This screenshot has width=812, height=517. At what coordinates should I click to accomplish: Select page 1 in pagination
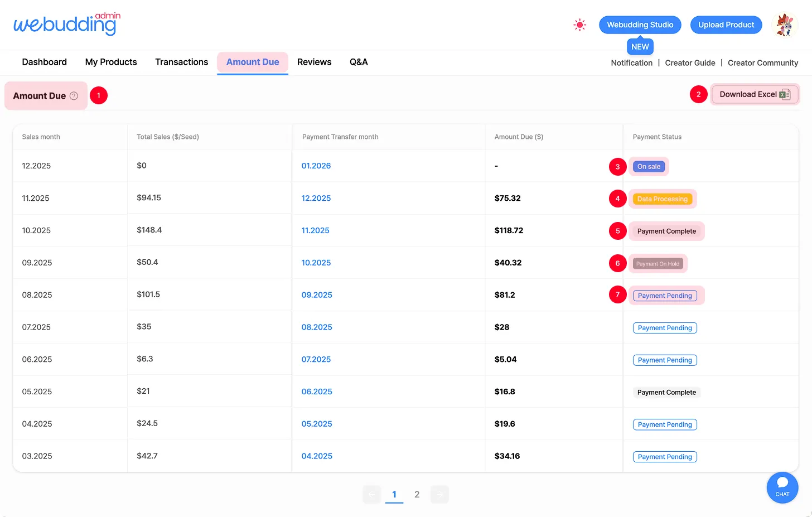(x=394, y=494)
